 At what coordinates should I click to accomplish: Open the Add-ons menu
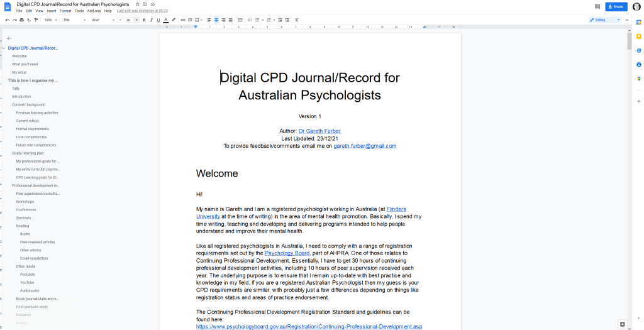coord(94,11)
